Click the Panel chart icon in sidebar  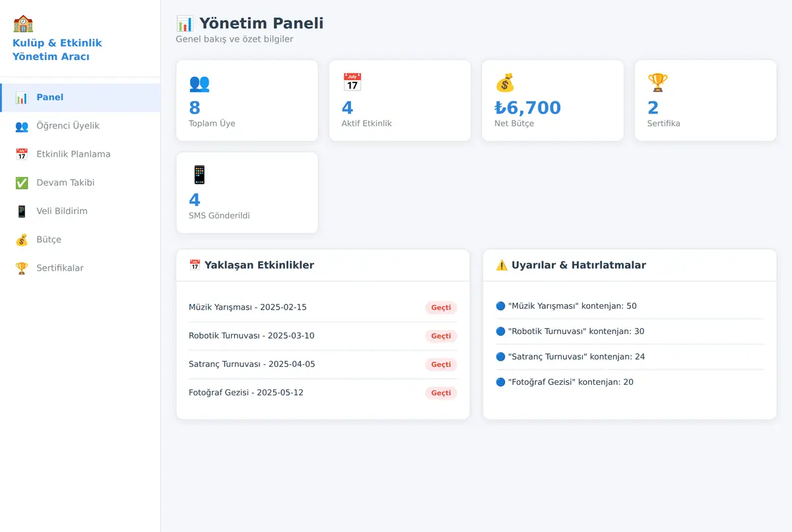(22, 98)
